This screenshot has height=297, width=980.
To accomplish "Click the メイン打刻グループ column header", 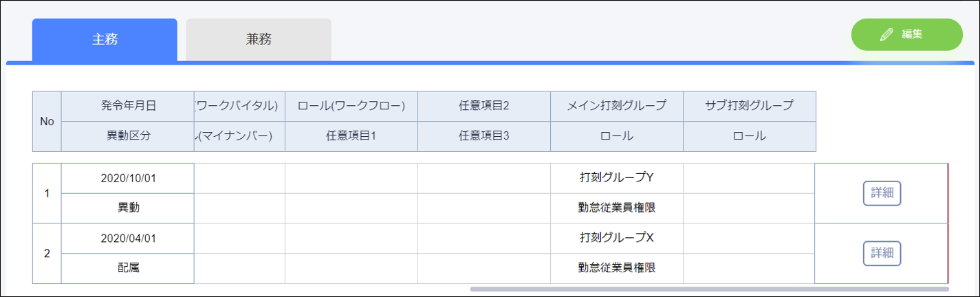I will tap(616, 106).
